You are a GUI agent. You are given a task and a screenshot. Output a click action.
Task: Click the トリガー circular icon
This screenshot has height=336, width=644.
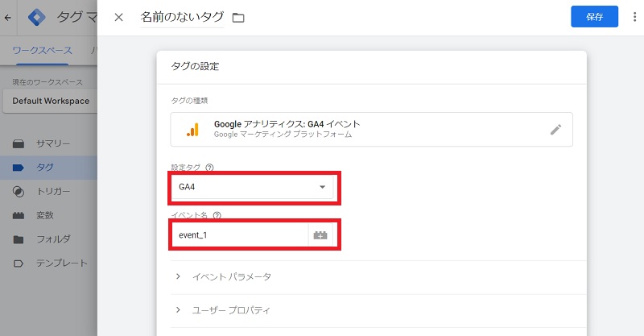click(19, 192)
